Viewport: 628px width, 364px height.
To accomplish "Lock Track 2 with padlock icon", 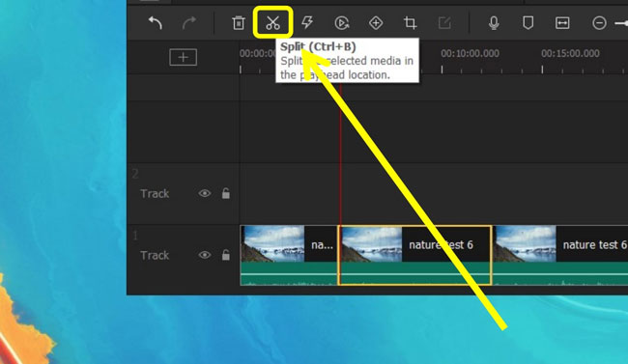I will pyautogui.click(x=226, y=193).
